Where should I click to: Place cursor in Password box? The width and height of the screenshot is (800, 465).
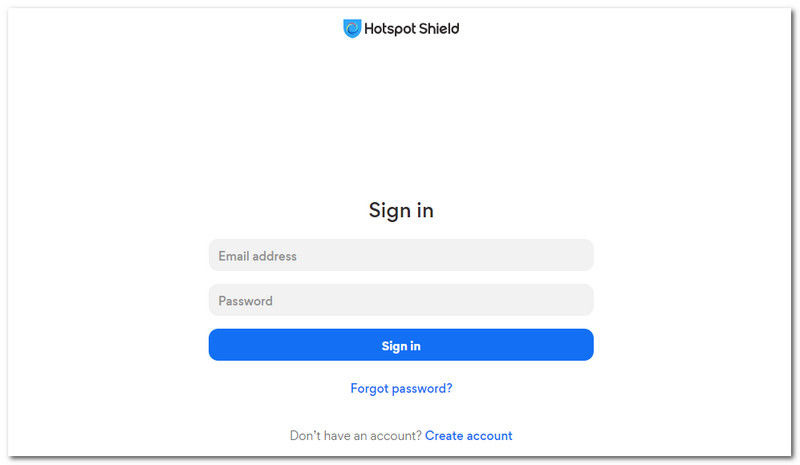pos(401,300)
